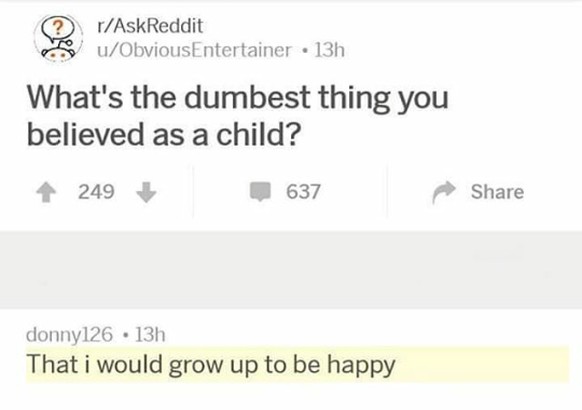Viewport: 582px width, 410px height.
Task: Click the word 'dumbest' in the post title
Action: (246, 98)
